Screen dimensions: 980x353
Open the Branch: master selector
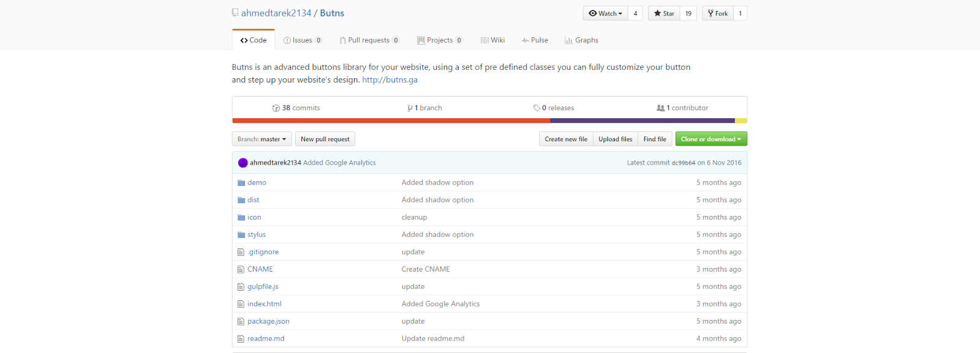click(x=262, y=139)
